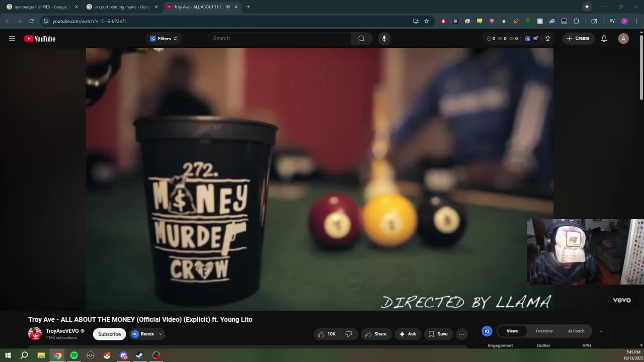Mute the Troy Ave tab via speaker icon

[228, 7]
